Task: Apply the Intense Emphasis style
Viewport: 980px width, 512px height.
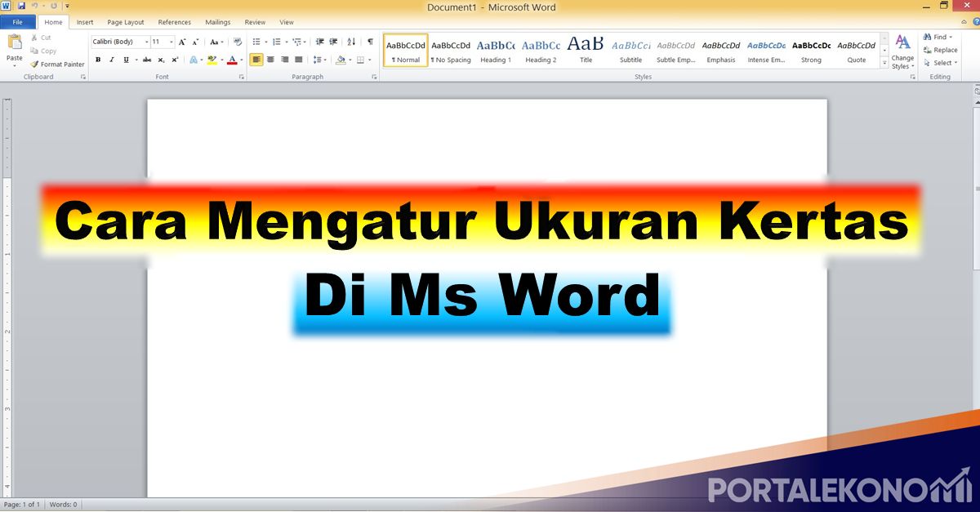Action: [x=766, y=51]
